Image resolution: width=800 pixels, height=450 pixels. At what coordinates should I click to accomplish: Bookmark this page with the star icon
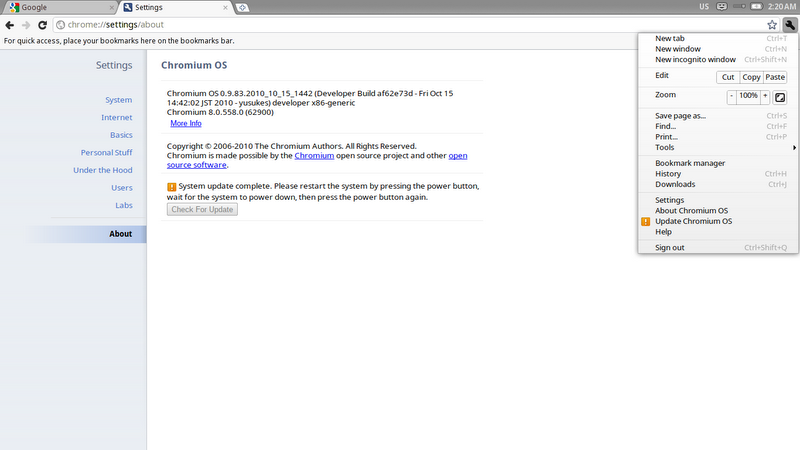click(x=772, y=24)
